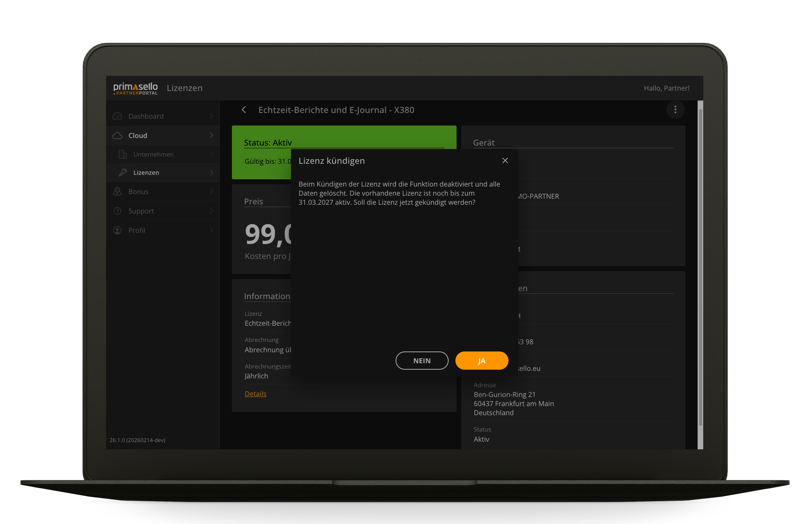Screen dimensions: 812x524
Task: Click the Unternehmen building icon
Action: 123,154
